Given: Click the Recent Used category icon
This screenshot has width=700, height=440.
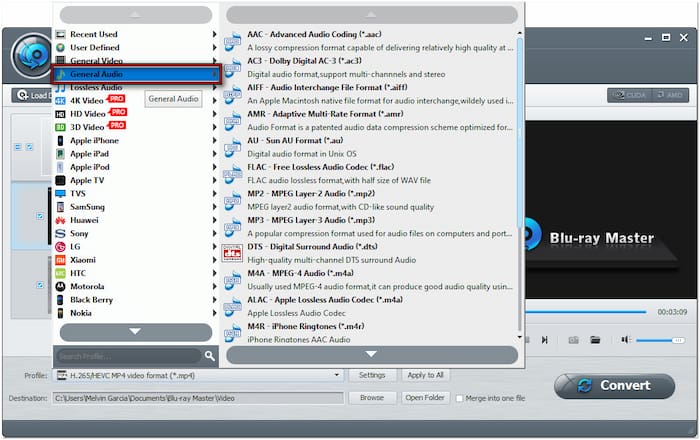Looking at the screenshot, I should tap(60, 34).
